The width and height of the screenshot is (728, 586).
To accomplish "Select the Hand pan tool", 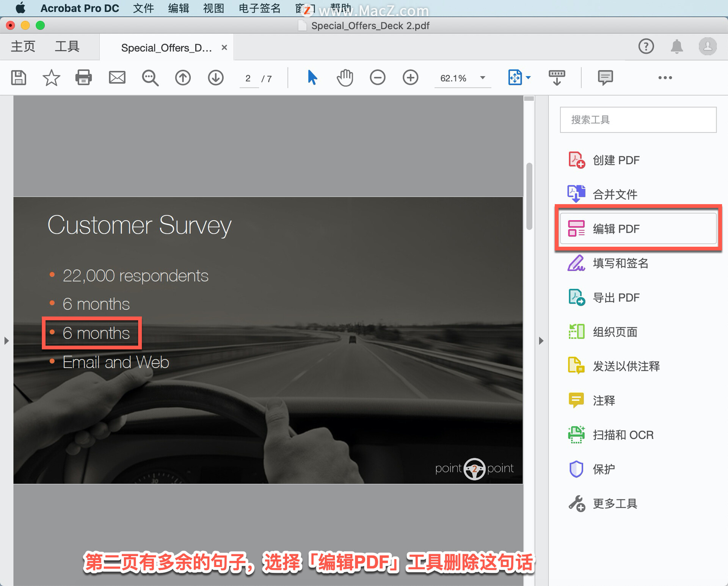I will pyautogui.click(x=345, y=78).
